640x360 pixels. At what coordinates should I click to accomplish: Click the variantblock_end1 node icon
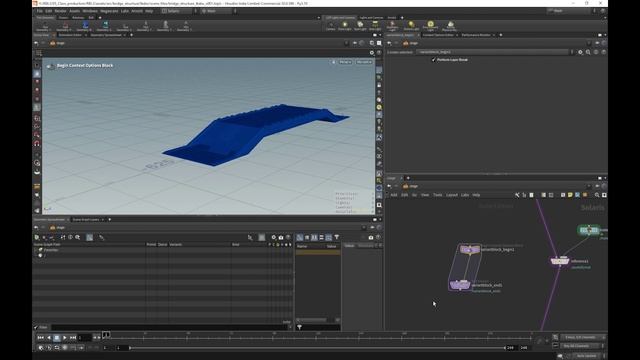pos(460,285)
